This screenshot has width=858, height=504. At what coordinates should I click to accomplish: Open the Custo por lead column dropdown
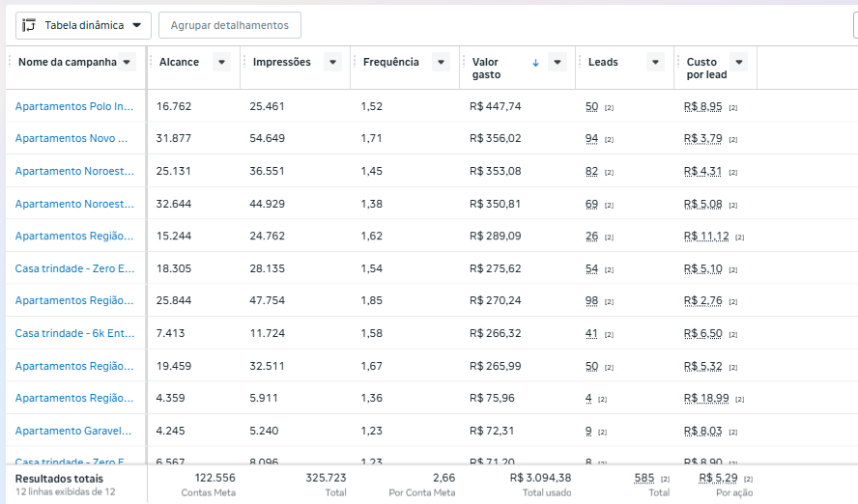[739, 63]
